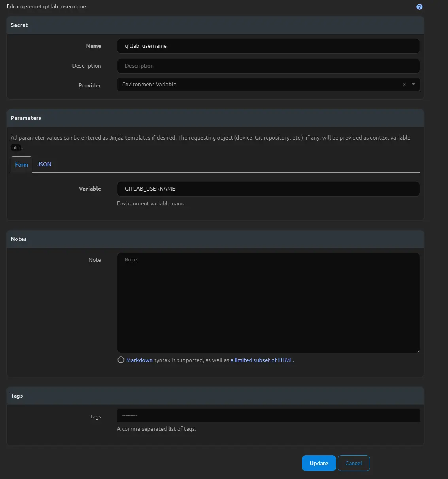The image size is (448, 479).
Task: Click the info icon beside Markdown hint
Action: [121, 360]
